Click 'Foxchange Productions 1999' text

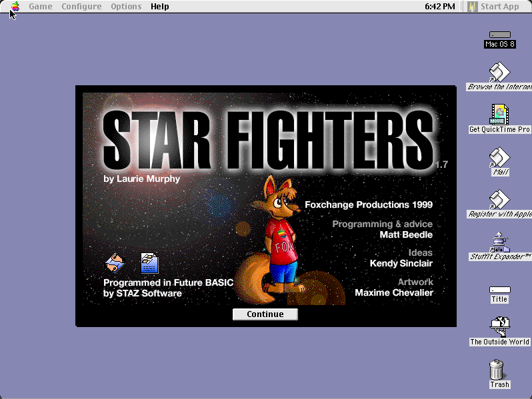point(369,204)
